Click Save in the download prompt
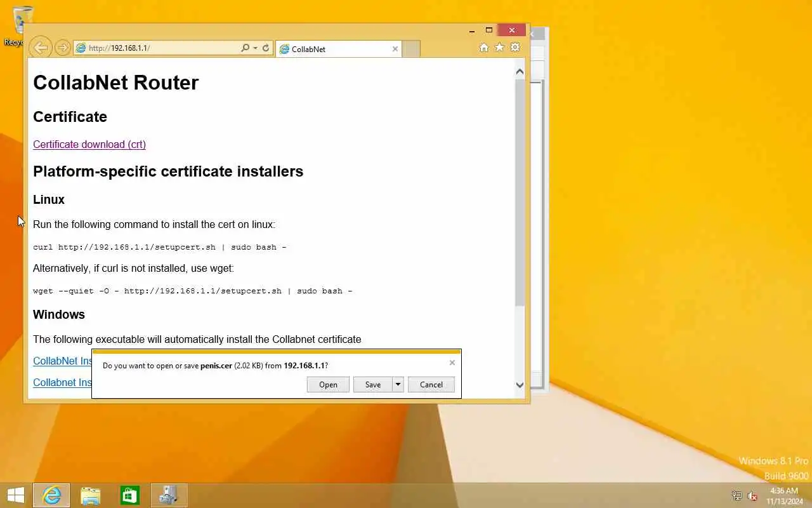812x508 pixels. pyautogui.click(x=373, y=384)
